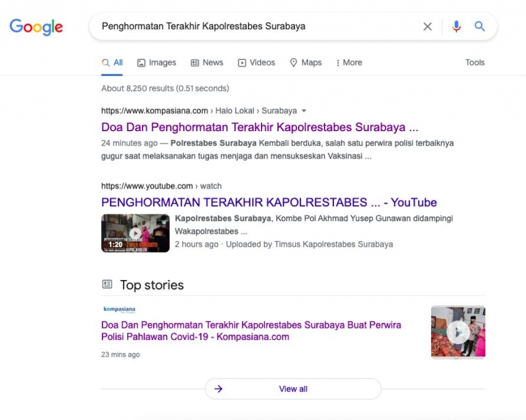Clear the search query with X

[x=428, y=27]
